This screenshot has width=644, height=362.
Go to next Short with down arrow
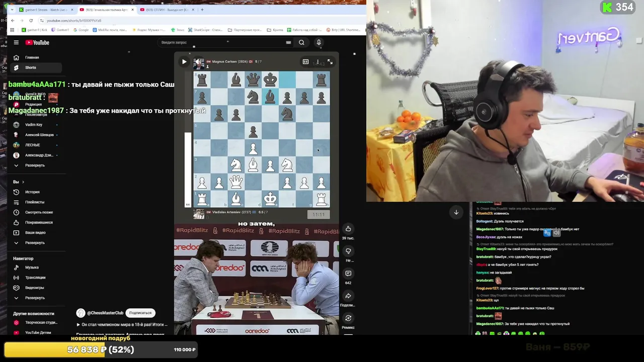[x=456, y=212]
